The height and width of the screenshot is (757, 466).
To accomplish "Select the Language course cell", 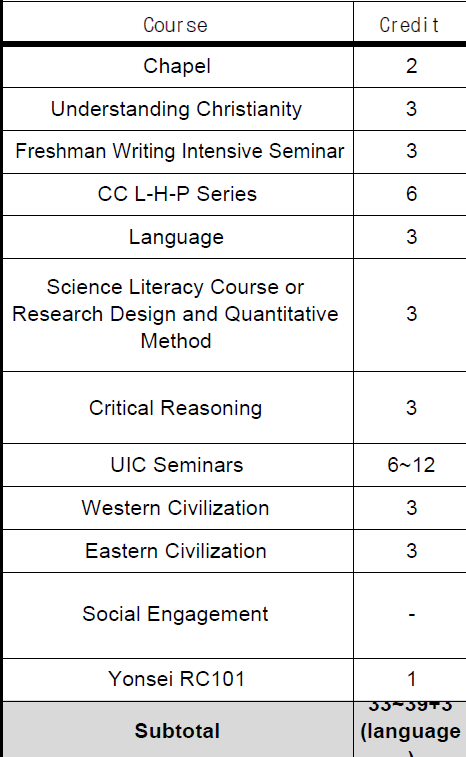I will pyautogui.click(x=178, y=237).
